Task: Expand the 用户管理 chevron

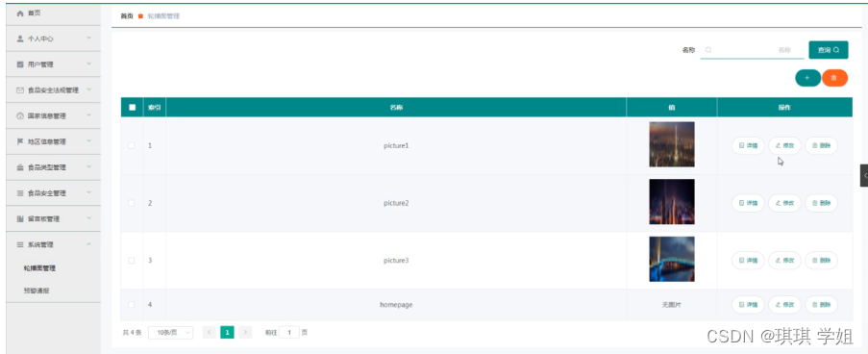Action: [89, 63]
